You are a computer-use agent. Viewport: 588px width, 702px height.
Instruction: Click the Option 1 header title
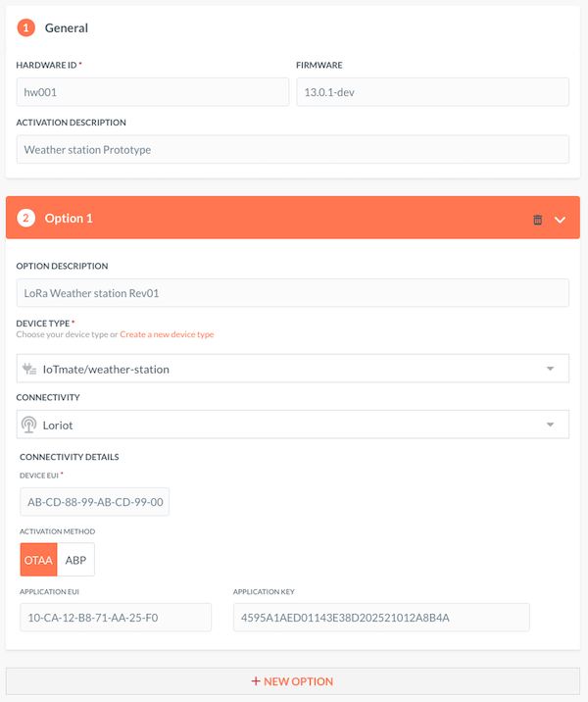(69, 218)
